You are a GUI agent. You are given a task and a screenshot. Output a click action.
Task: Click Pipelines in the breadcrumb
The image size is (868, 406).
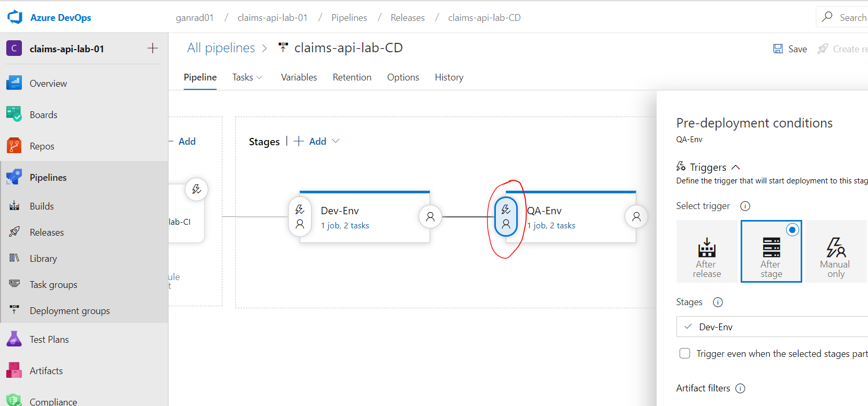[x=349, y=17]
